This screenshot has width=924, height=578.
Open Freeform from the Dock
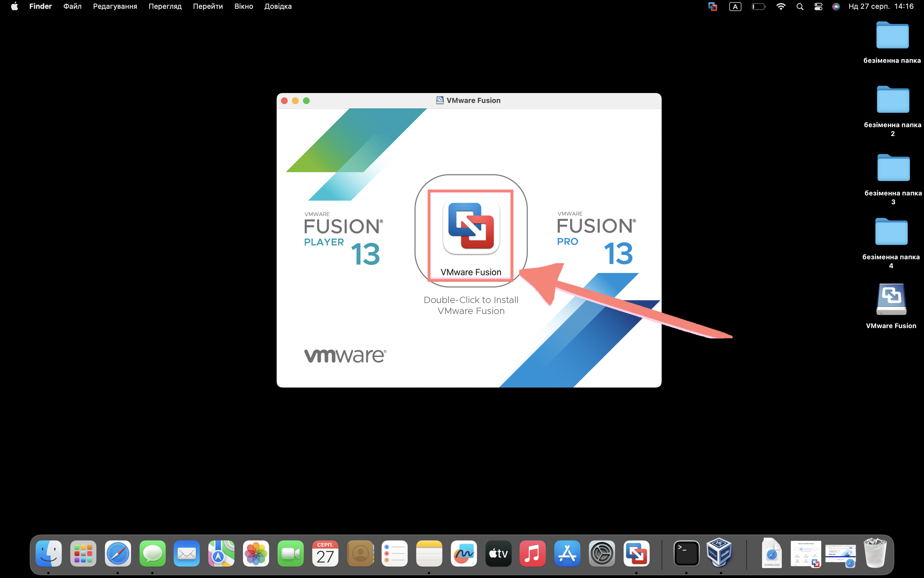click(464, 553)
